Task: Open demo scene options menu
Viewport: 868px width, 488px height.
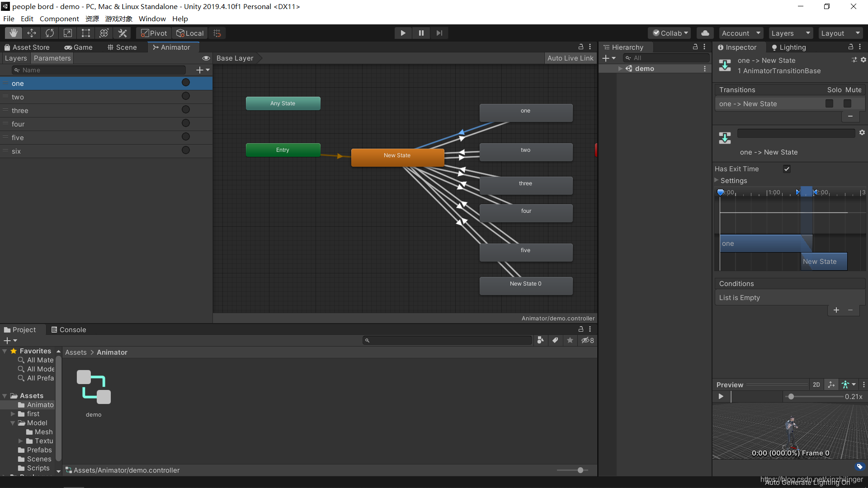Action: [x=704, y=69]
